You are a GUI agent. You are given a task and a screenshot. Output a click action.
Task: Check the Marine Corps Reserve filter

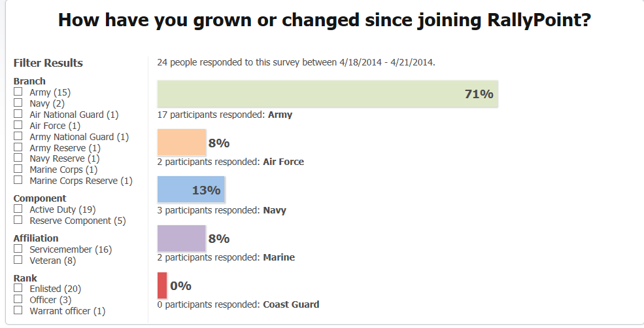pyautogui.click(x=18, y=180)
